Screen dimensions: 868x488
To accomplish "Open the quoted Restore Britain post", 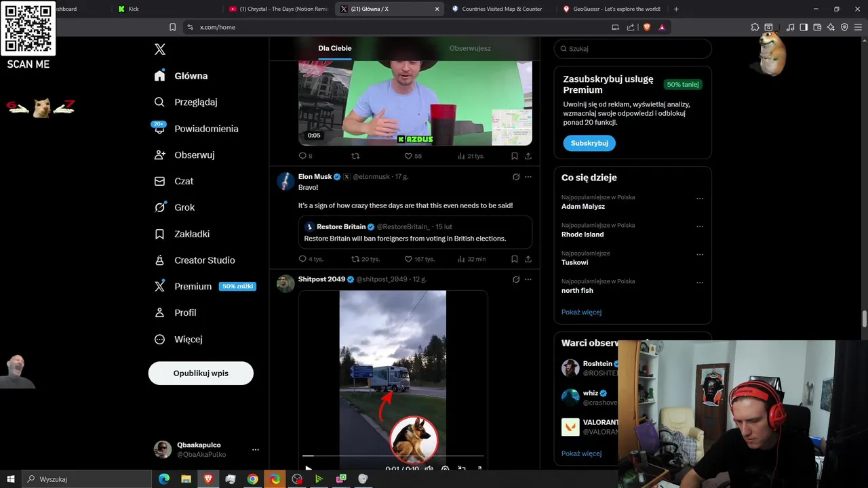I will (415, 232).
